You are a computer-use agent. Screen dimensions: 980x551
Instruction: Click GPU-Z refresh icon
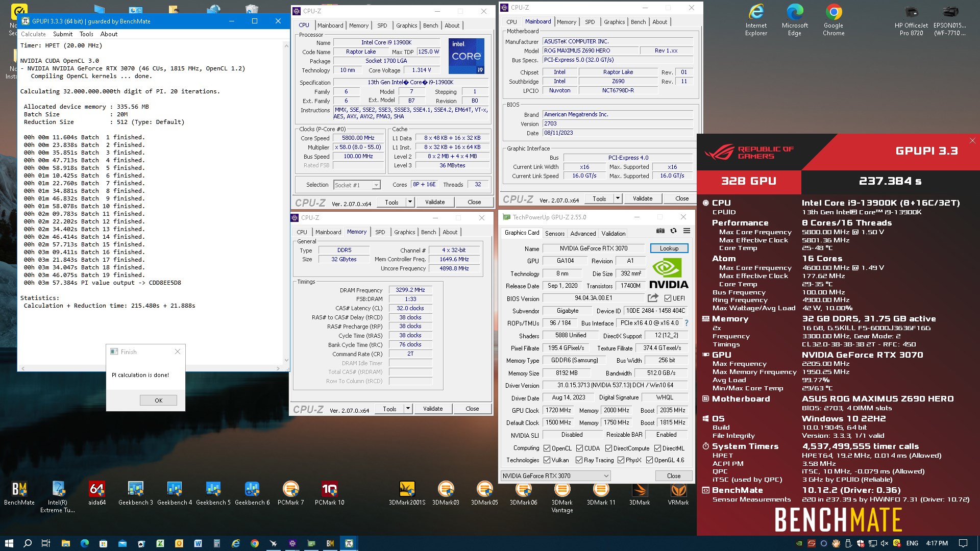coord(674,231)
